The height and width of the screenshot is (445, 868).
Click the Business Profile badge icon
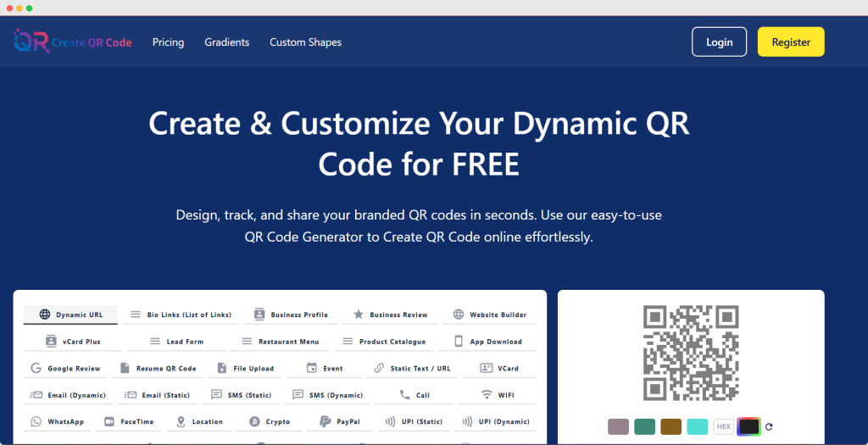click(x=259, y=314)
